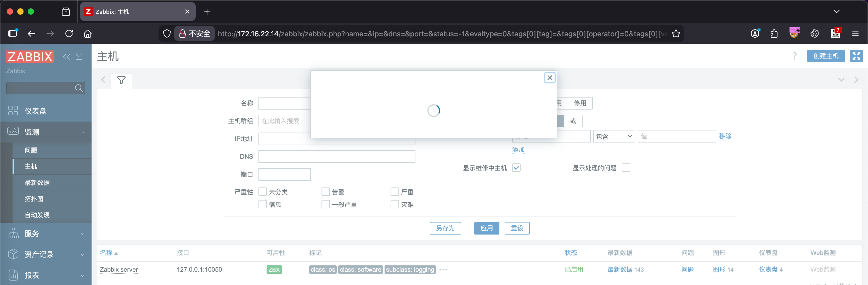Image resolution: width=868 pixels, height=285 pixels.
Task: Click the browser home icon
Action: [88, 34]
